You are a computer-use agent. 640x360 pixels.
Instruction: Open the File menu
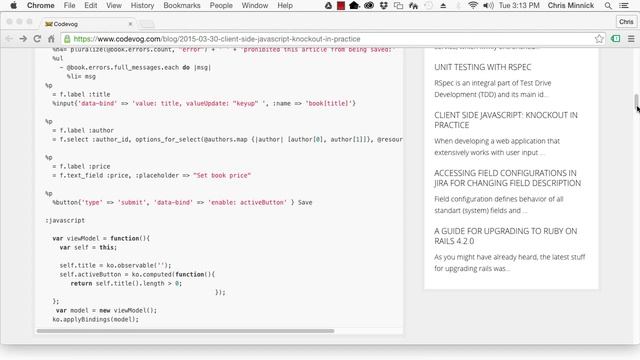[x=69, y=5]
